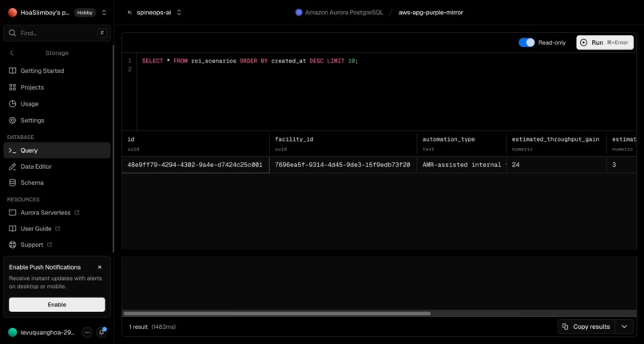This screenshot has height=344, width=644.
Task: Click the Amazon Aurora purple logo icon
Action: coord(299,12)
